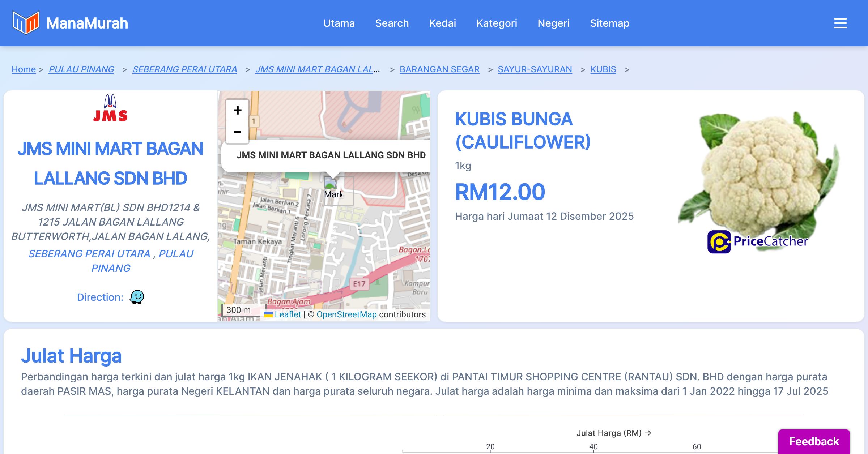This screenshot has height=454, width=868.
Task: Zoom out on the map
Action: [237, 132]
